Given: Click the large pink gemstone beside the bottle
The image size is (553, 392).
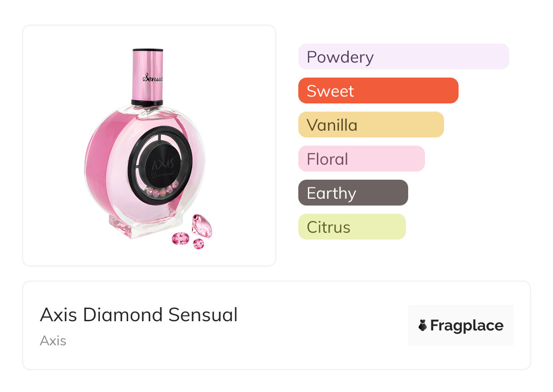Looking at the screenshot, I should coord(202,225).
